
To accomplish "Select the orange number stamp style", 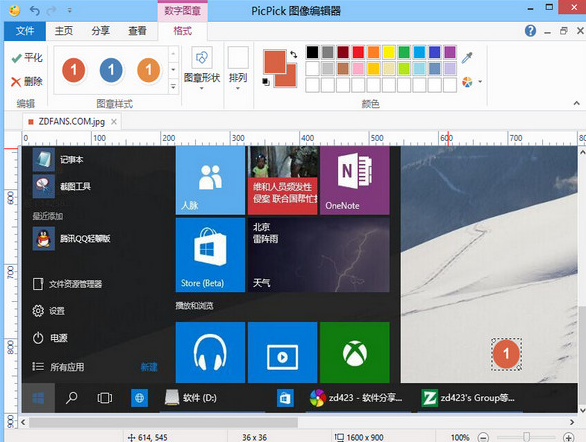I will 148,70.
